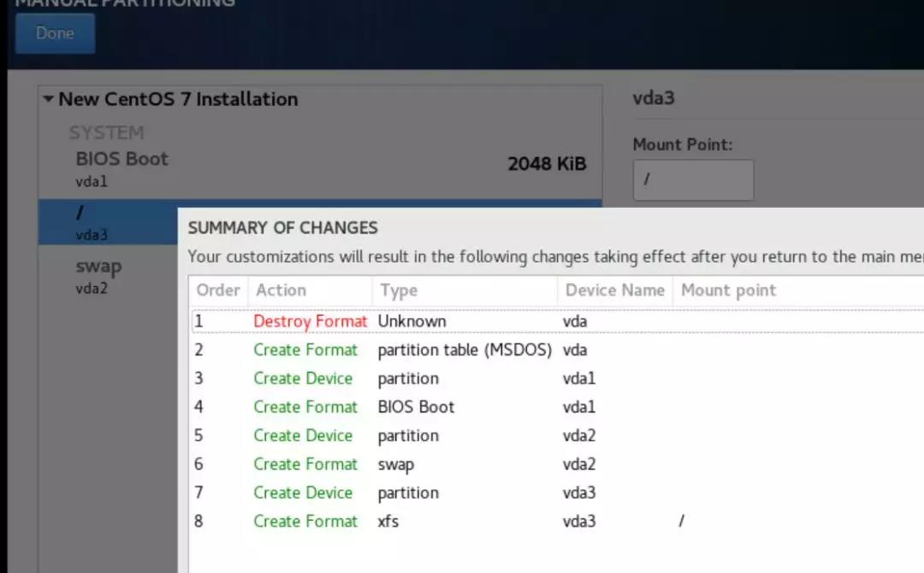Collapse the New CentOS 7 Installation section
Screen dimensions: 924x573
click(48, 98)
